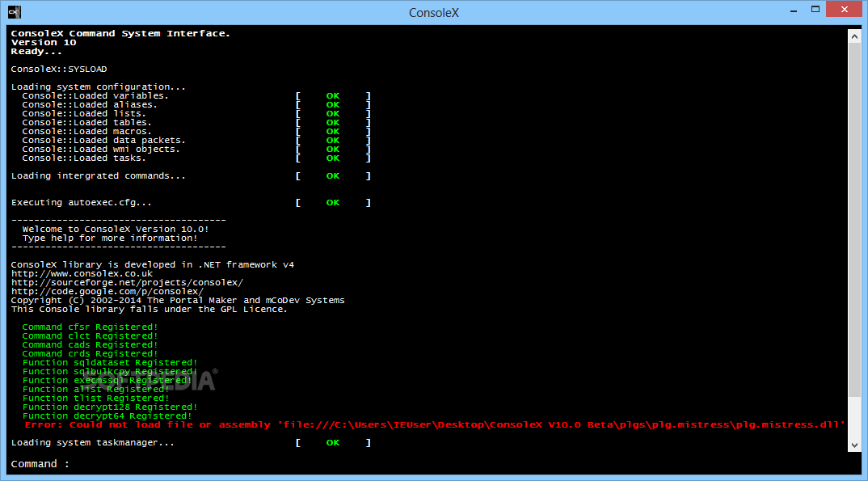Click the scrollbar up arrow
Viewport: 868px width, 481px height.
click(854, 36)
